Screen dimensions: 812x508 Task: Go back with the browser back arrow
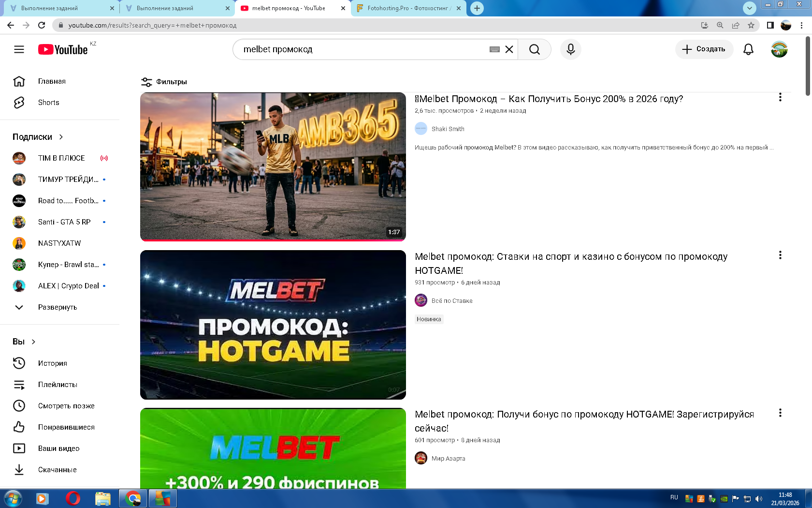(x=11, y=25)
